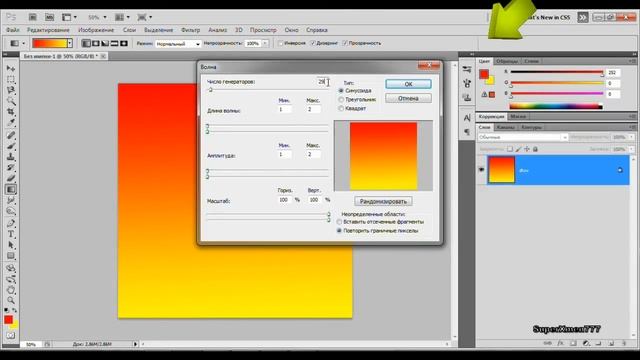Select Треугольник wave type radio button

point(341,100)
